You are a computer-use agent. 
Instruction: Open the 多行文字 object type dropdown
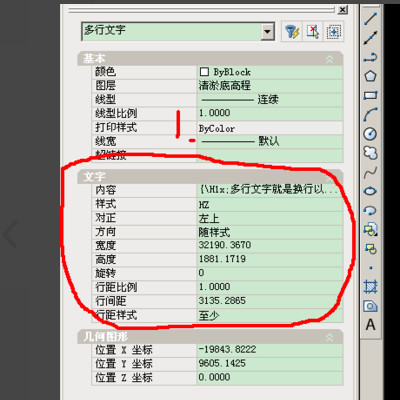point(267,32)
